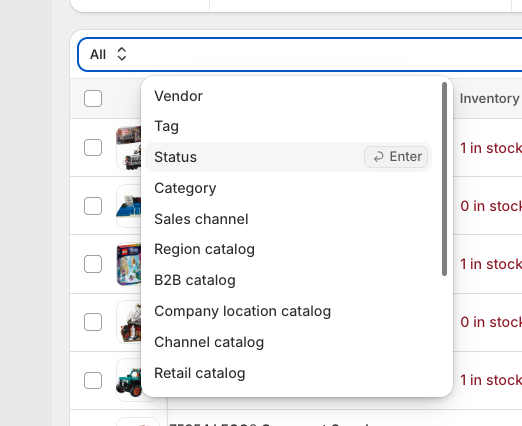Open the train set product thumbnail
The height and width of the screenshot is (426, 522).
(x=129, y=148)
